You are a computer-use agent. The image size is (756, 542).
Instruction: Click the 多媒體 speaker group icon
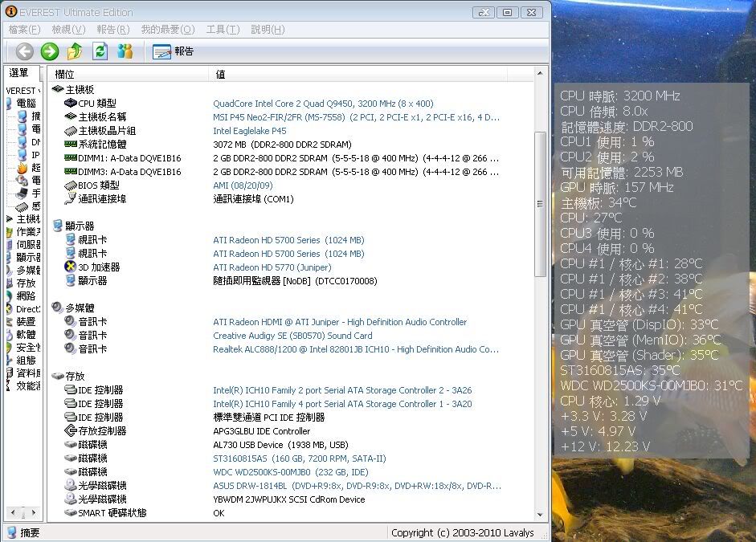[x=57, y=308]
